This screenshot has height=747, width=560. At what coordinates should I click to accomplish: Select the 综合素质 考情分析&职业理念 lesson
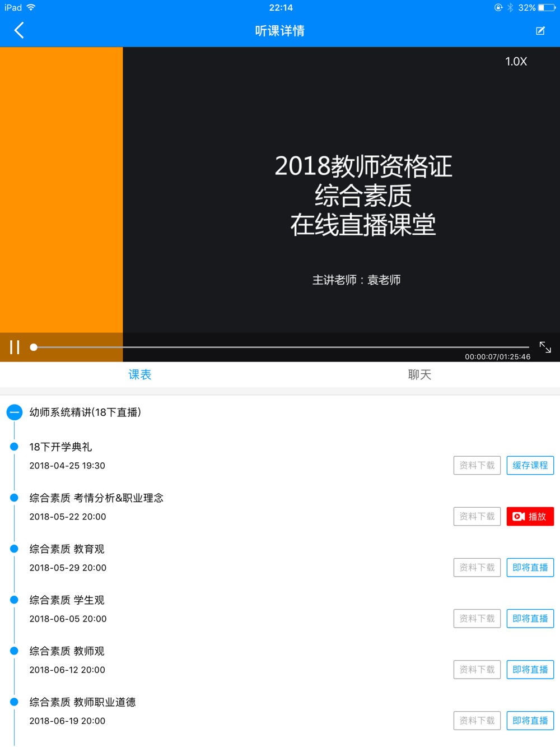click(96, 498)
